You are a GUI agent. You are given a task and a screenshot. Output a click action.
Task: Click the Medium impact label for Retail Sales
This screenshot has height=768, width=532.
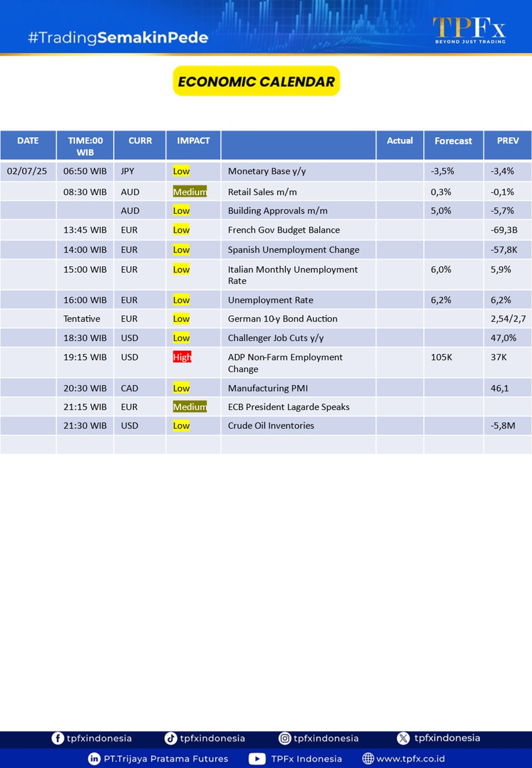(x=189, y=192)
